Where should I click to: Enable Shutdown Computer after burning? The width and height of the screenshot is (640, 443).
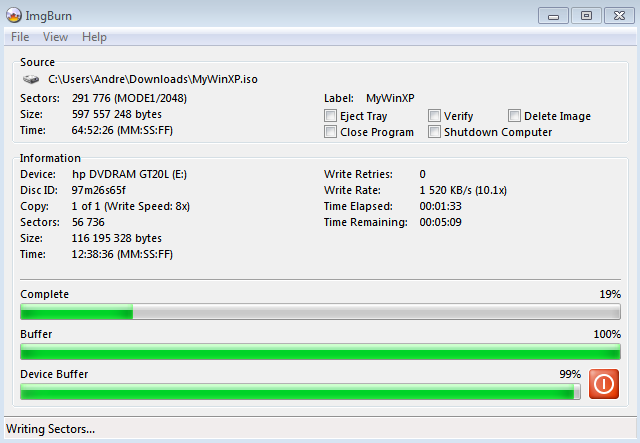[x=435, y=132]
